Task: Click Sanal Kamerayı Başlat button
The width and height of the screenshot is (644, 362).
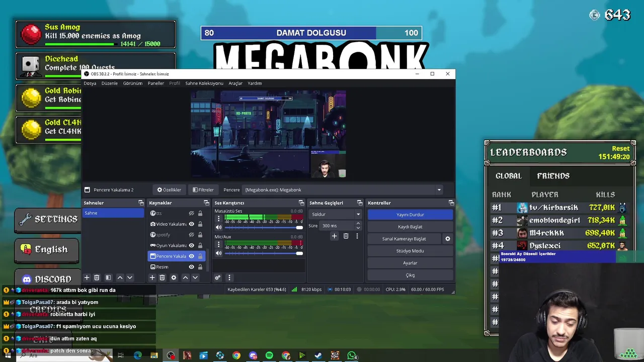Action: [x=404, y=239]
